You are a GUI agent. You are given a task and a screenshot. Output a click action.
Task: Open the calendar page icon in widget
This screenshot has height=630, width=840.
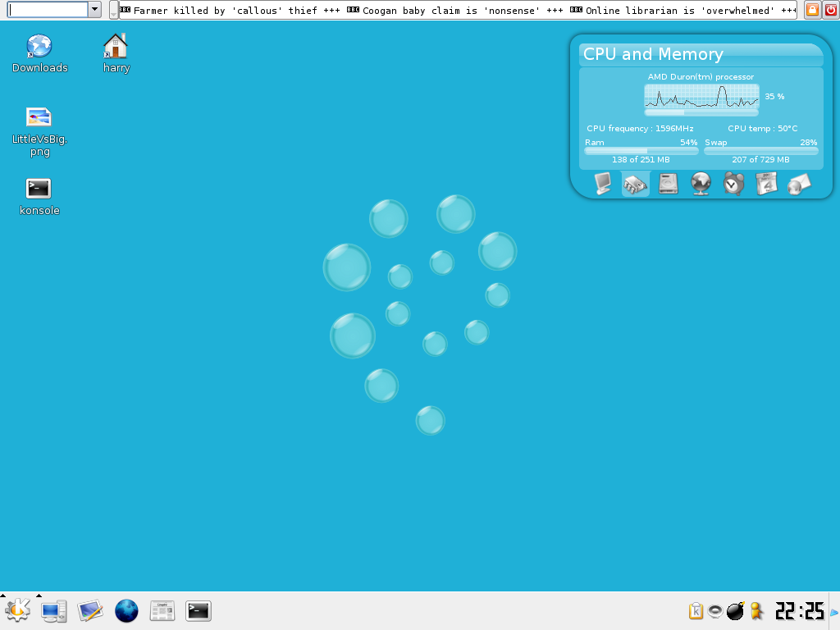[x=766, y=184]
